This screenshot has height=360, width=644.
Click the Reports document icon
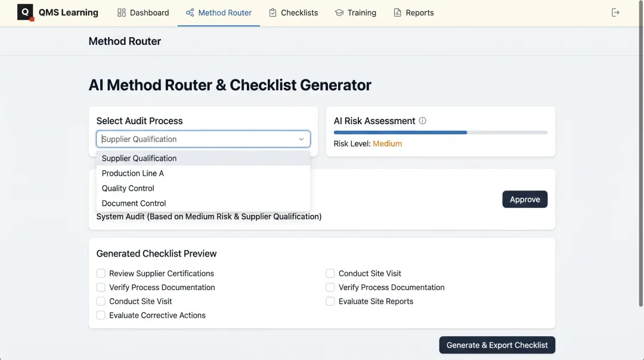[x=397, y=13]
